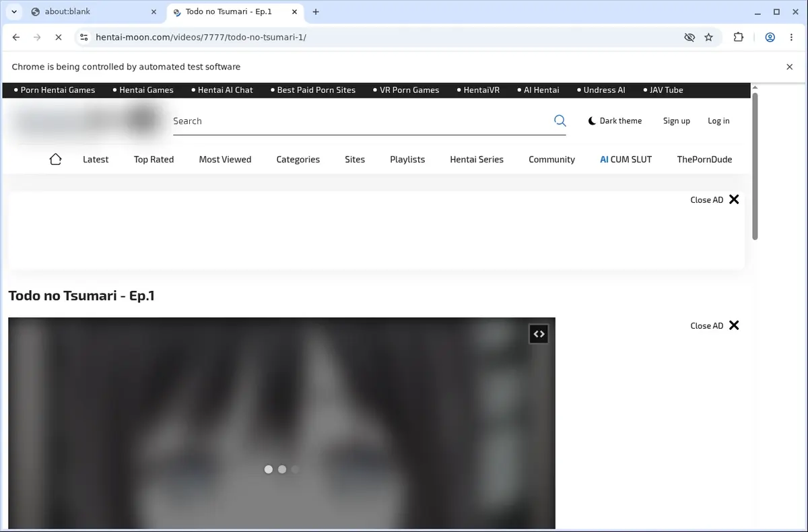
Task: Bookmark this page with star icon
Action: [708, 38]
